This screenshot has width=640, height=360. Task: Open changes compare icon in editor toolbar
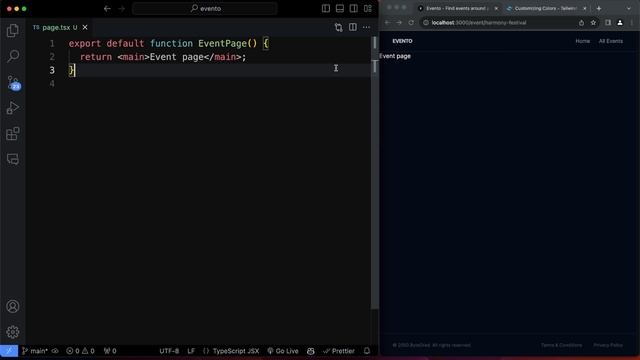click(338, 27)
